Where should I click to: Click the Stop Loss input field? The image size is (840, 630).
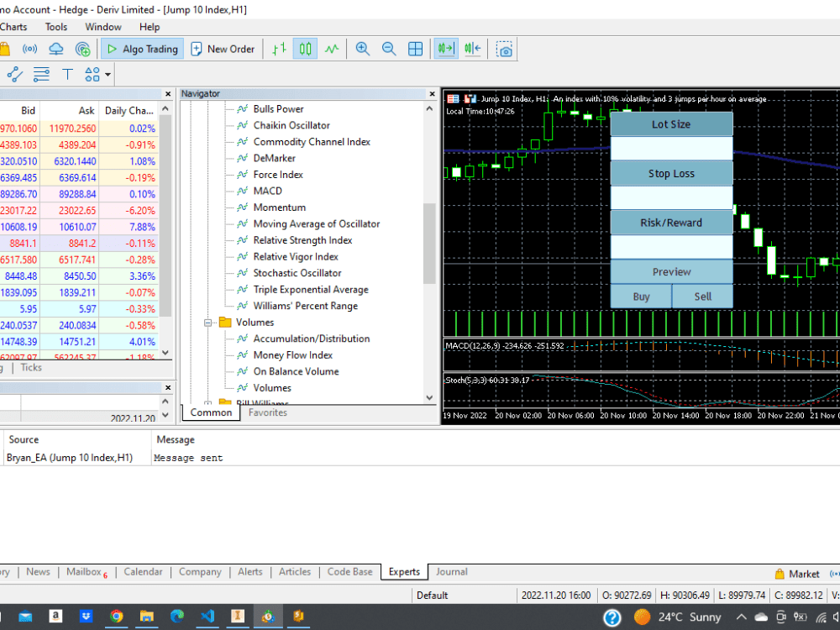(x=671, y=197)
